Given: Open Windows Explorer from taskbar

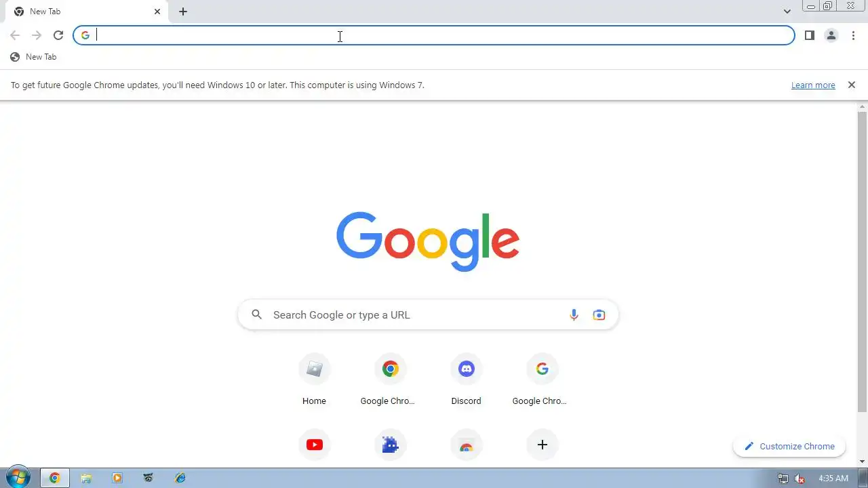Looking at the screenshot, I should click(86, 478).
